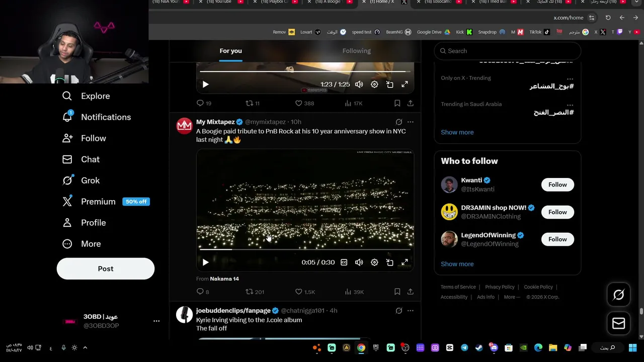Image resolution: width=644 pixels, height=362 pixels.
Task: Repost the My Mixtapez post with 201 reposts
Action: [250, 292]
